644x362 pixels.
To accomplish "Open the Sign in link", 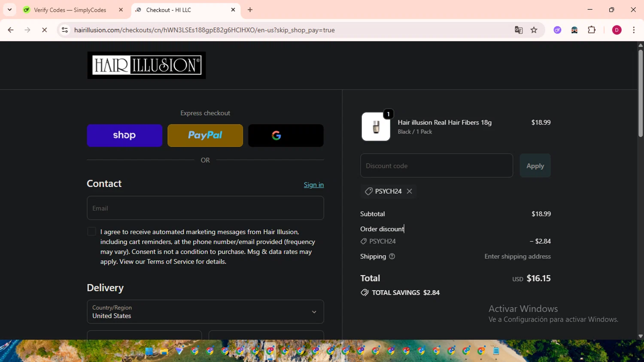I will pyautogui.click(x=314, y=185).
